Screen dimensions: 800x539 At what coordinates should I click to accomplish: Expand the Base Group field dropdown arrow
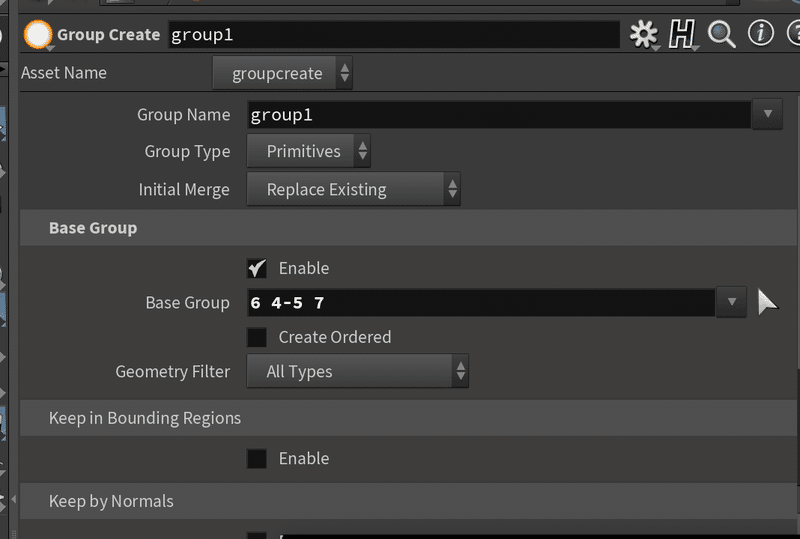tap(731, 302)
